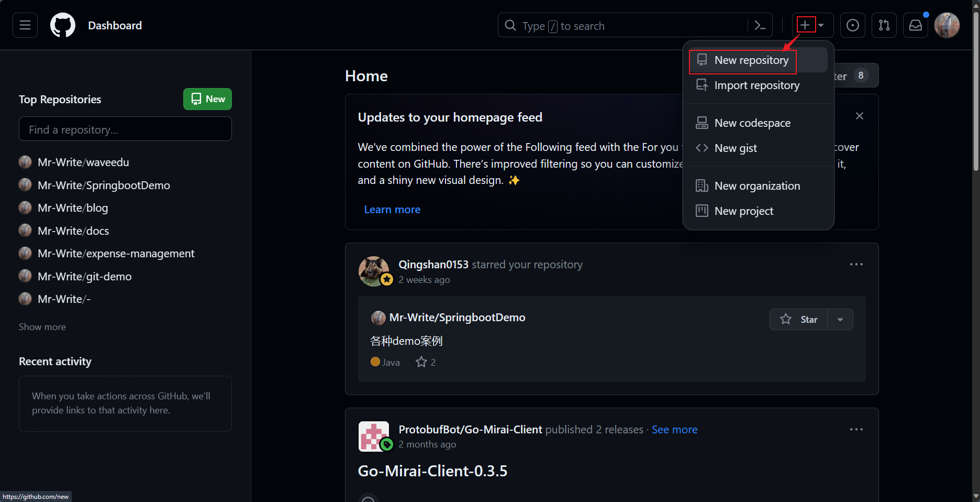
Task: Star the SpringbootDemo repository
Action: [798, 320]
